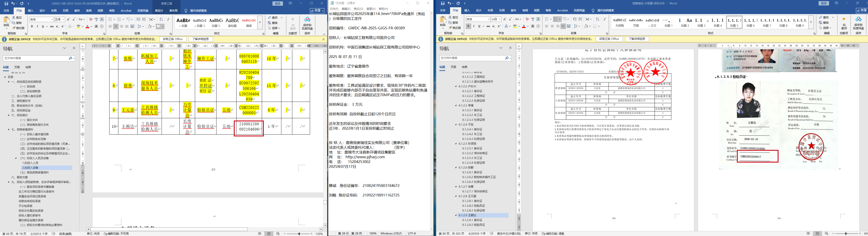Increase font size in left Word ribbon

coord(68,20)
